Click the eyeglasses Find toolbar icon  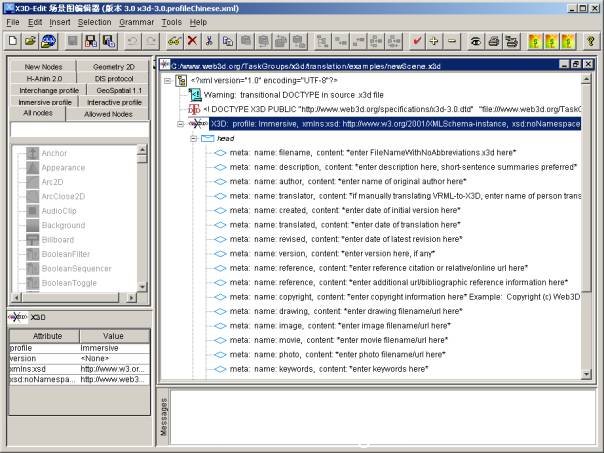[x=174, y=41]
